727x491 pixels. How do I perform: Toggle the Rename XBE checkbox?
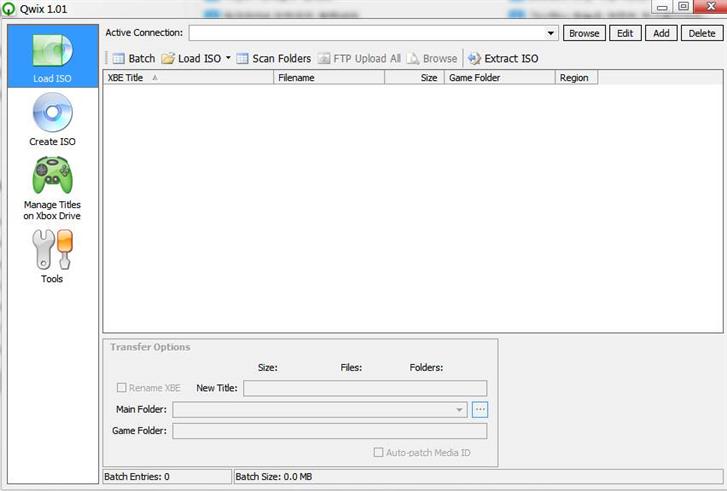121,388
